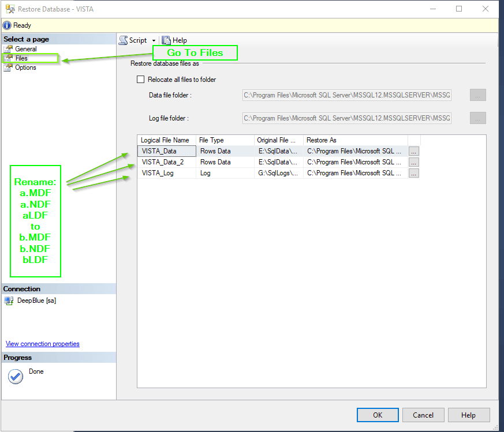Click the Options page icon
Screen dimensions: 504x432
[8, 67]
